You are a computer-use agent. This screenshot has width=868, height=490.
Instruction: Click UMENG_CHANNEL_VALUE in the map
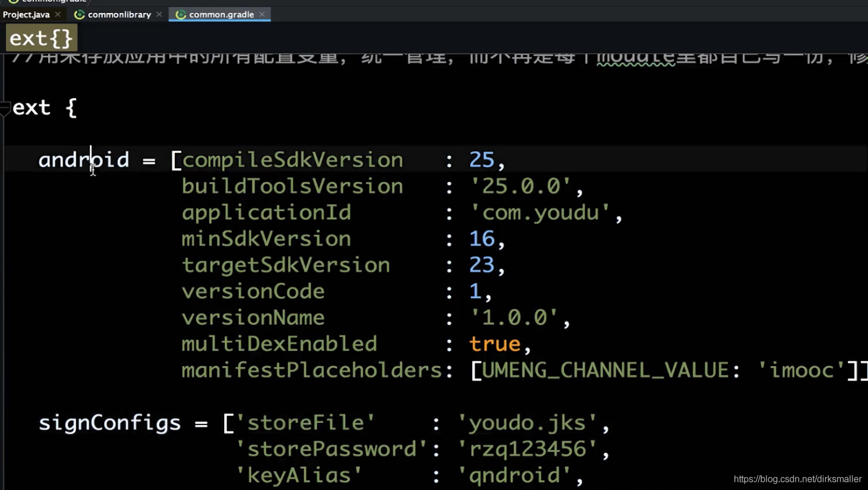coord(605,371)
